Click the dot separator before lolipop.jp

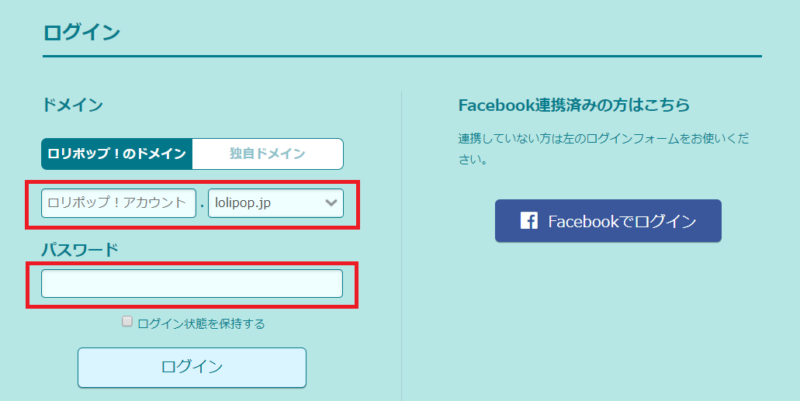pos(202,206)
